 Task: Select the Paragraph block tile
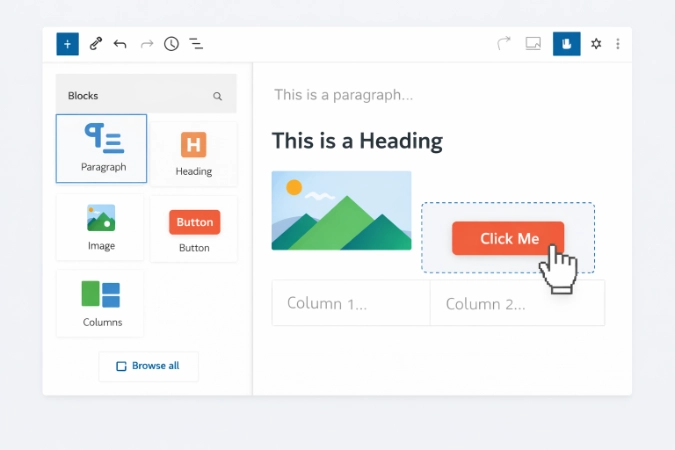pyautogui.click(x=101, y=149)
